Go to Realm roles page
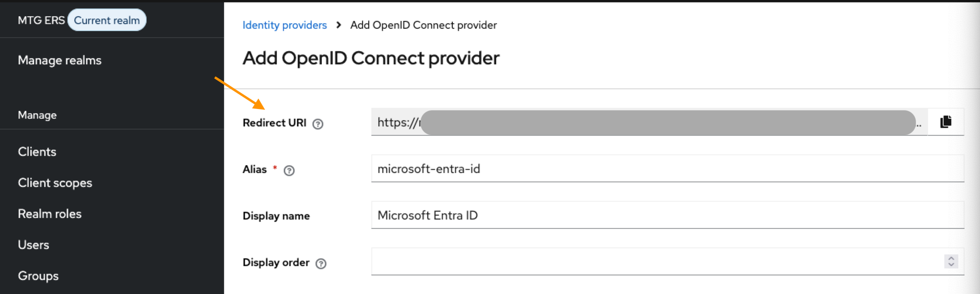The image size is (980, 294). tap(50, 214)
